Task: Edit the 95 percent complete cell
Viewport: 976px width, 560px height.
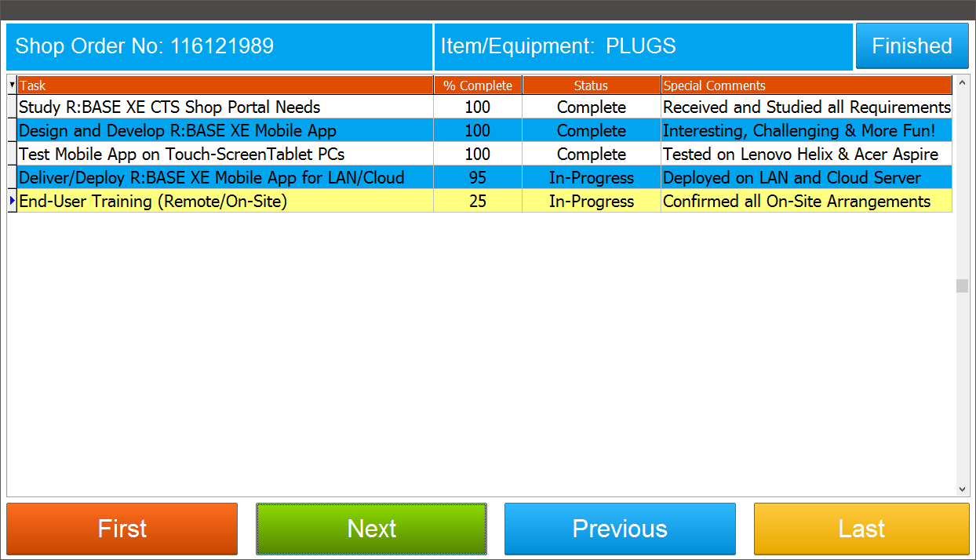Action: click(477, 178)
